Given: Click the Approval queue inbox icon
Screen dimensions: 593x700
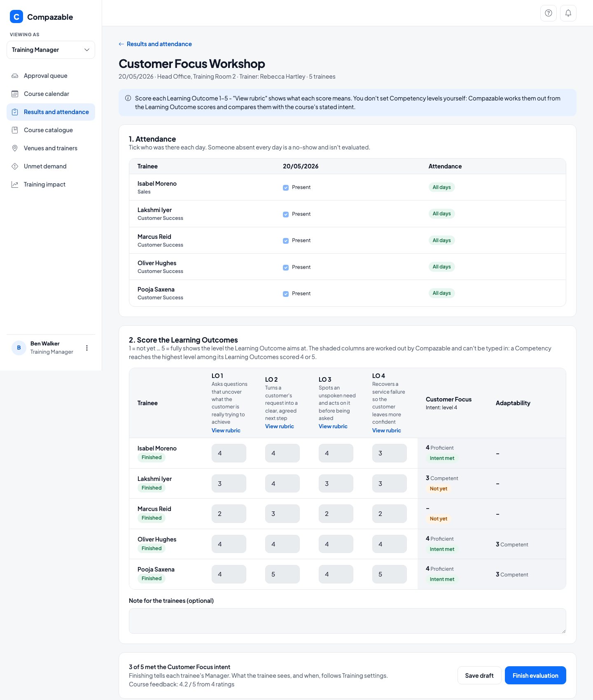Looking at the screenshot, I should click(x=15, y=76).
